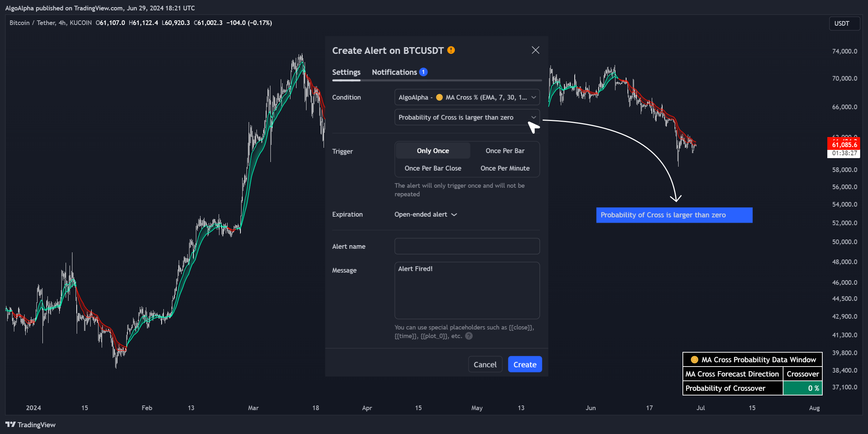Click the Jul label on the time axis
Image resolution: width=868 pixels, height=434 pixels.
(700, 408)
